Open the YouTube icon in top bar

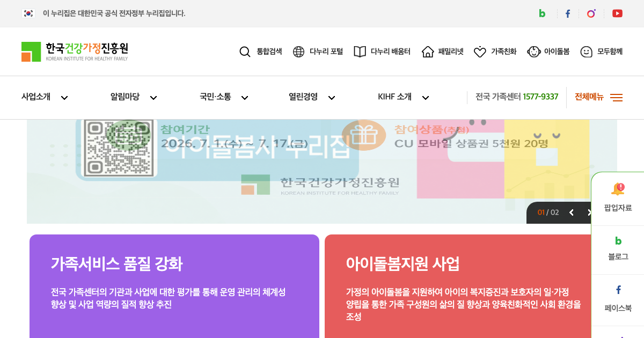coord(617,13)
